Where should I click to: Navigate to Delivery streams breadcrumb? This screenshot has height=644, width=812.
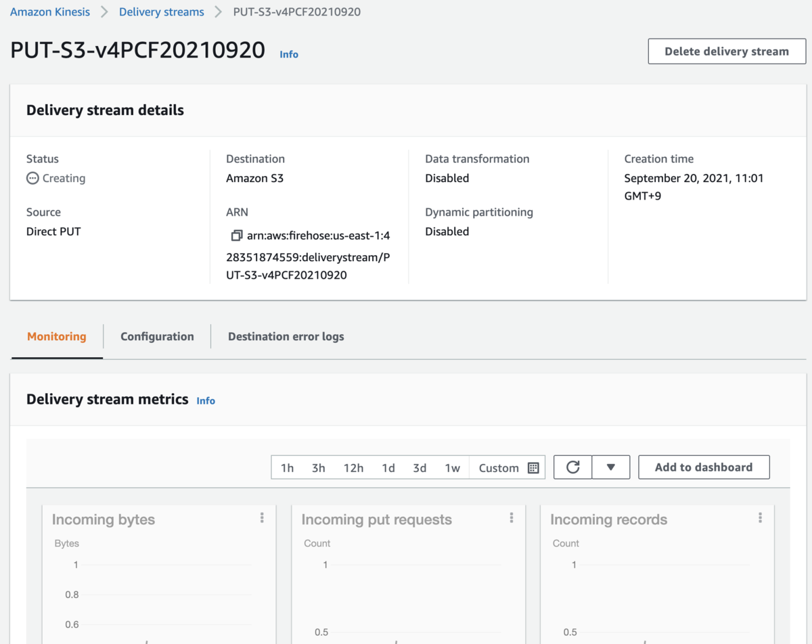(162, 12)
